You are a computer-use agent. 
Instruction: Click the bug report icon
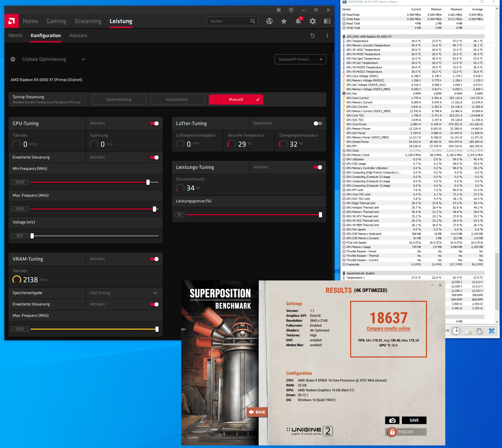point(279,10)
